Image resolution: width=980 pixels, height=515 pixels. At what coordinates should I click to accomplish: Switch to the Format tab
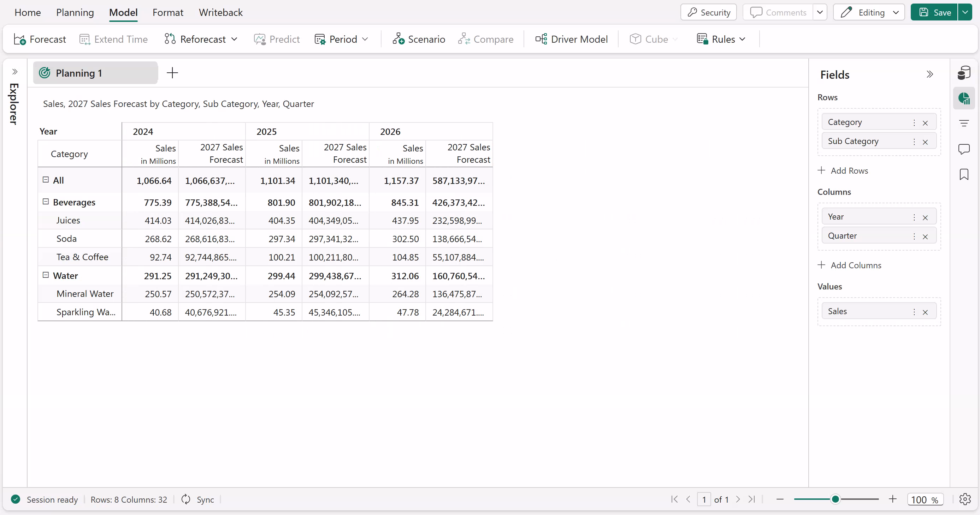(168, 13)
